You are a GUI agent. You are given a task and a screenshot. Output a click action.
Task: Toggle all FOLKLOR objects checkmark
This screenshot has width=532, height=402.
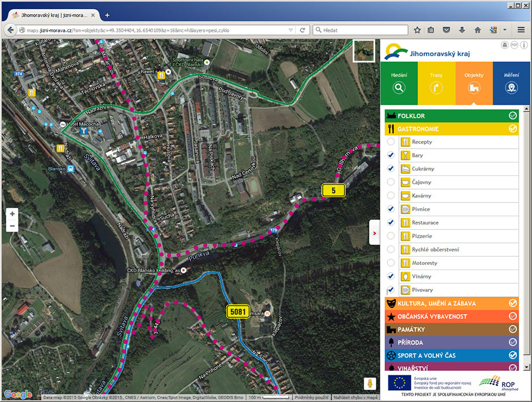[x=513, y=116]
